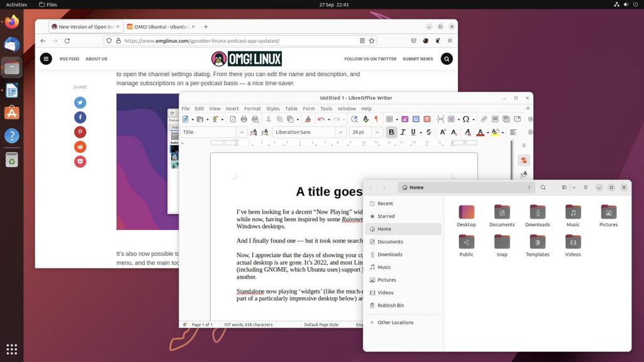Open the Styles menu in Writer
The image size is (644, 362).
273,109
